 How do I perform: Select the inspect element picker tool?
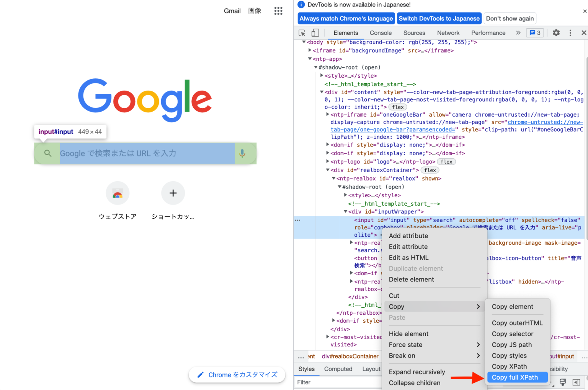click(302, 33)
